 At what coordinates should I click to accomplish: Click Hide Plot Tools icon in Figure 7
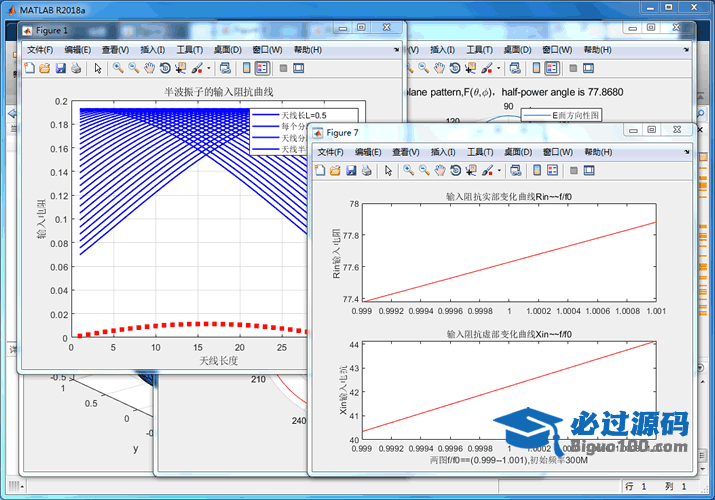click(x=574, y=170)
